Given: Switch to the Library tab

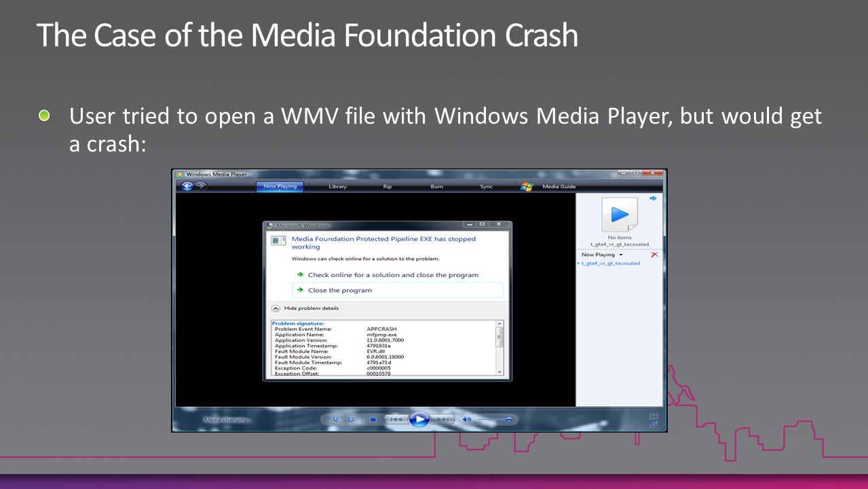Looking at the screenshot, I should click(x=337, y=187).
